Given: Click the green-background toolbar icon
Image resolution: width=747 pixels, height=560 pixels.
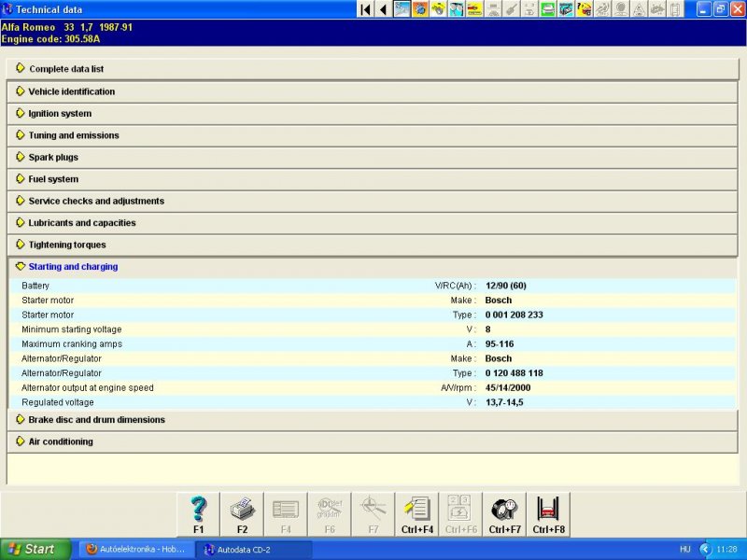Looking at the screenshot, I should 548,9.
